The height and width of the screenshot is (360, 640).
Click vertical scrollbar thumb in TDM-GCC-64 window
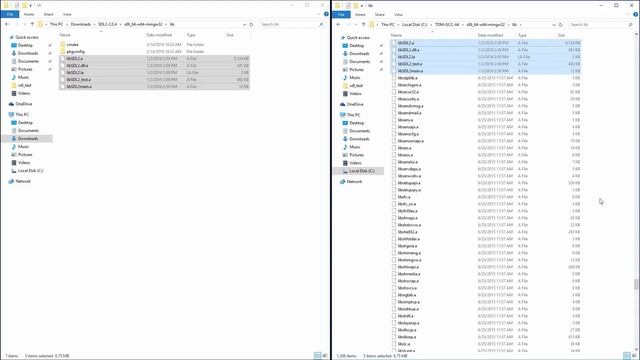pyautogui.click(x=636, y=284)
